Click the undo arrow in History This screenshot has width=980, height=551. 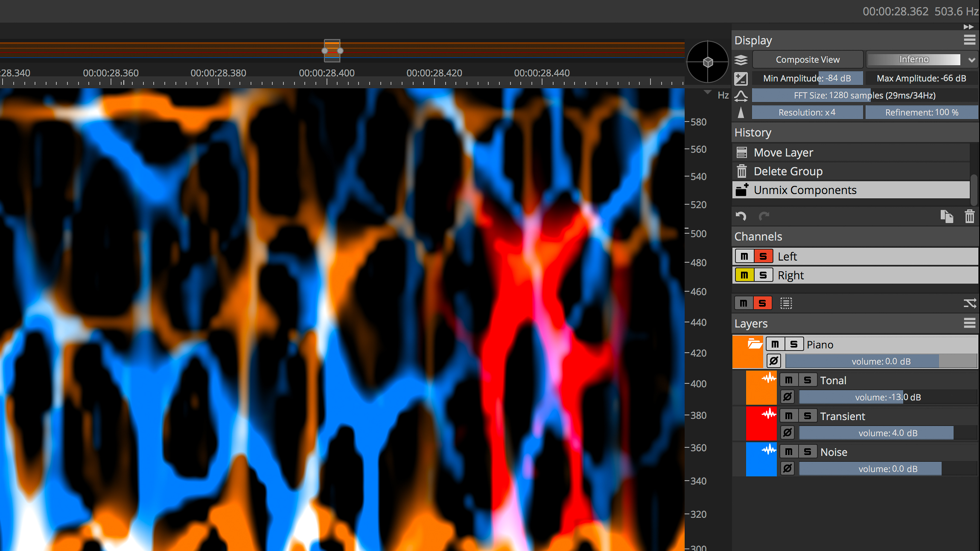click(741, 216)
